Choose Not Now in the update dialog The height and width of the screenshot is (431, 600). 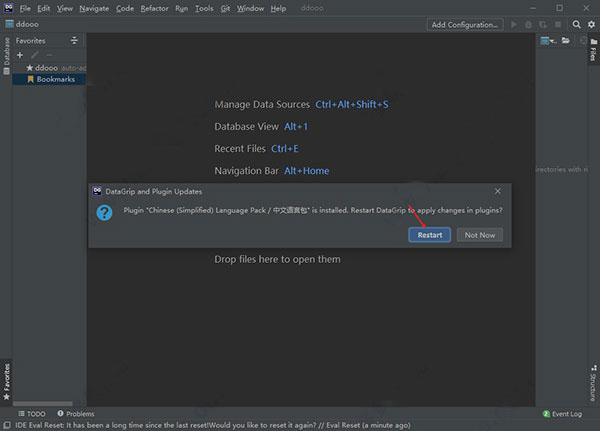[x=480, y=235]
